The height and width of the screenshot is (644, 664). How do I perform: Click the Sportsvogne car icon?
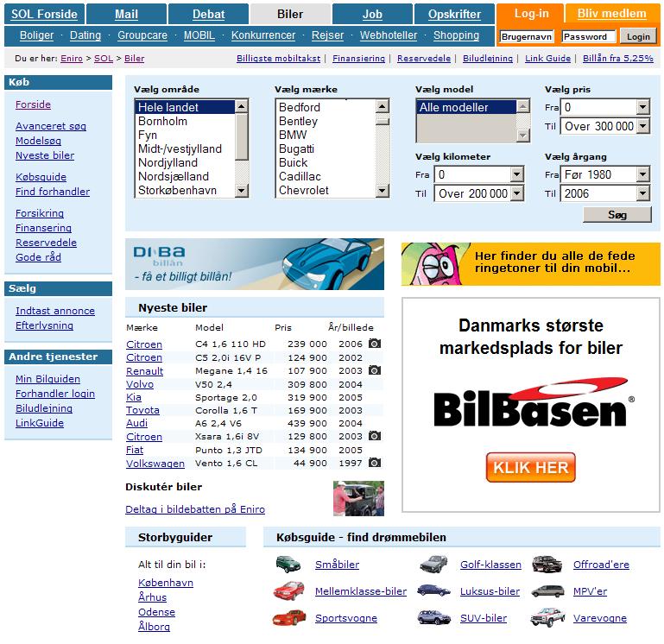288,618
